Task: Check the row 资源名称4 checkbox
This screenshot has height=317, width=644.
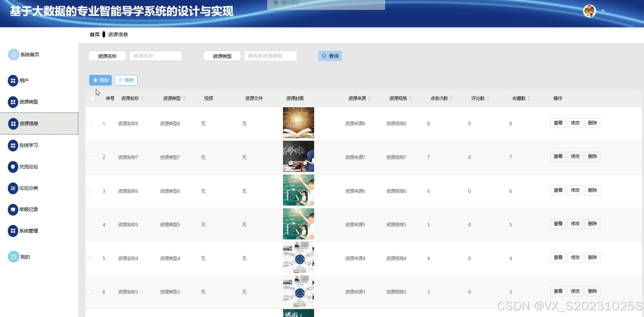Action: click(x=89, y=259)
